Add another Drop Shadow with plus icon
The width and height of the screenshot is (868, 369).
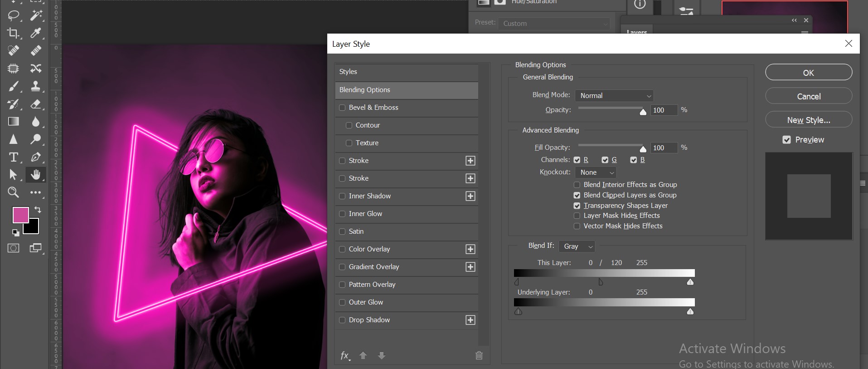click(470, 320)
